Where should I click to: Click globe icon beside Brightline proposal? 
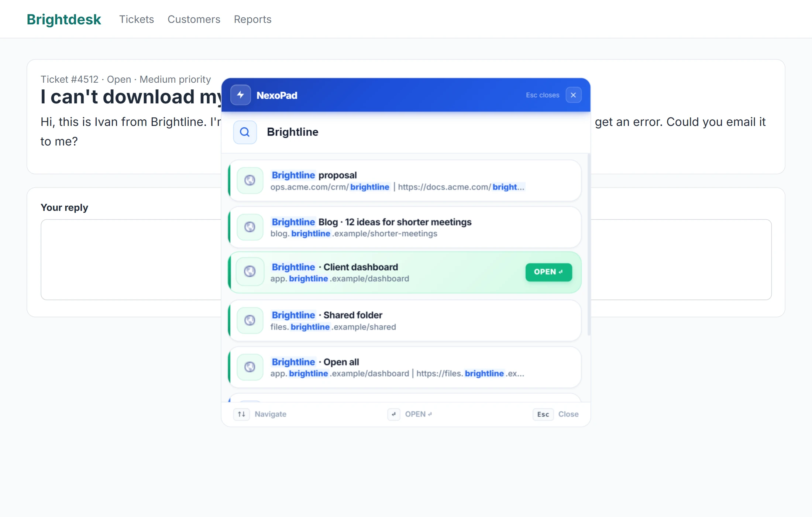click(x=250, y=180)
